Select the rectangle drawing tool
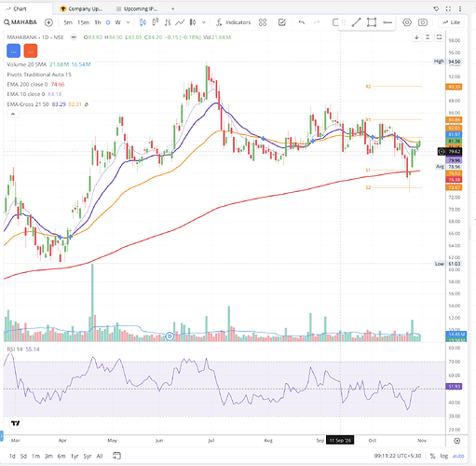476x466 pixels. tap(372, 22)
